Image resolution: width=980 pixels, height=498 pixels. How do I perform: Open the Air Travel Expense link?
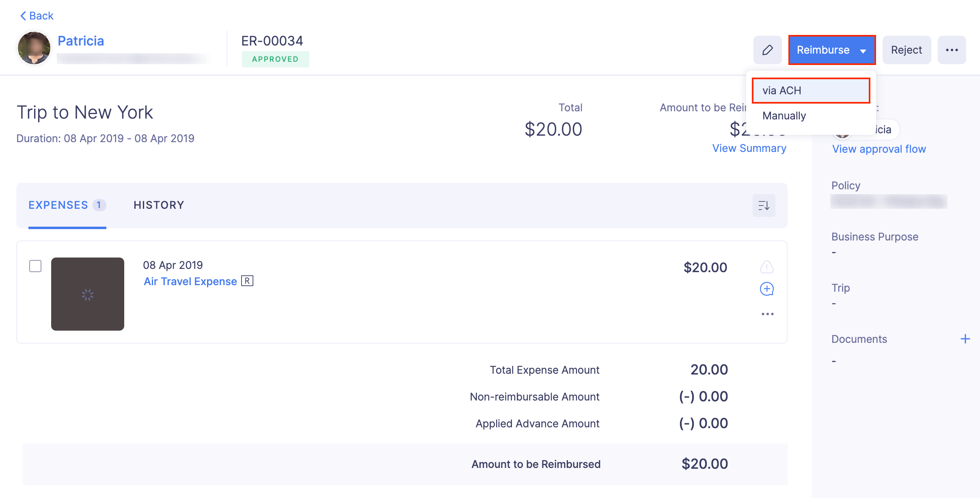click(190, 281)
